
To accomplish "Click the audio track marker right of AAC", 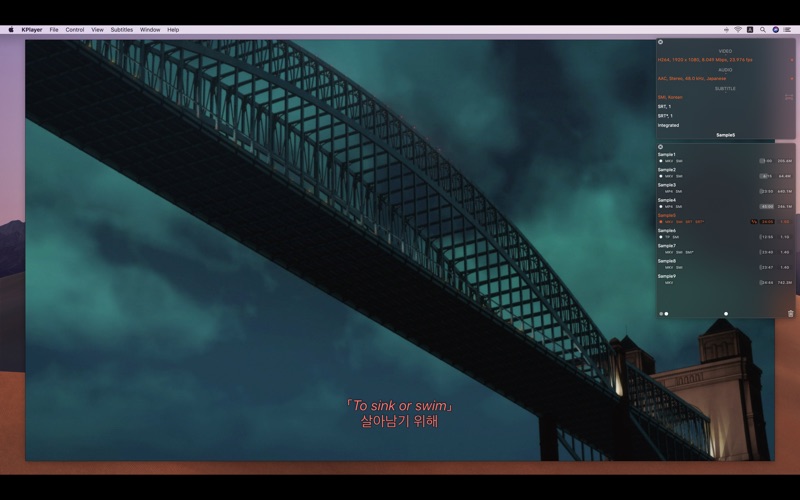I will click(792, 79).
